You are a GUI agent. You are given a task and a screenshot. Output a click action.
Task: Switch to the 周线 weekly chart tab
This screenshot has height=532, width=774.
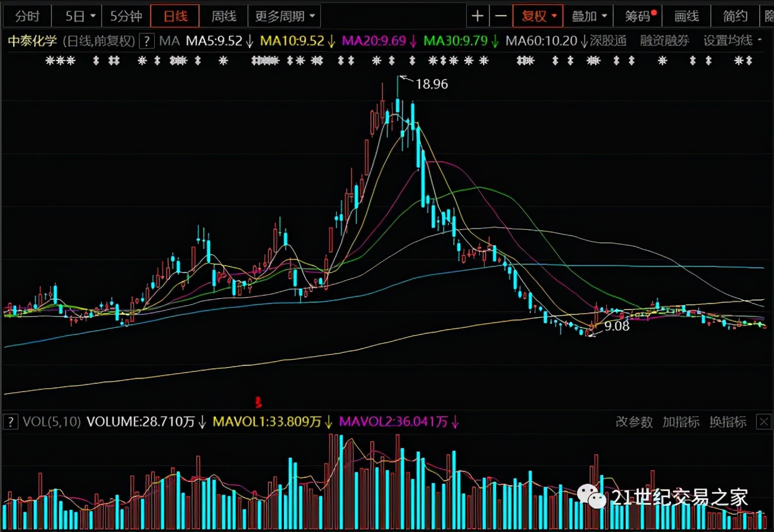[x=223, y=16]
